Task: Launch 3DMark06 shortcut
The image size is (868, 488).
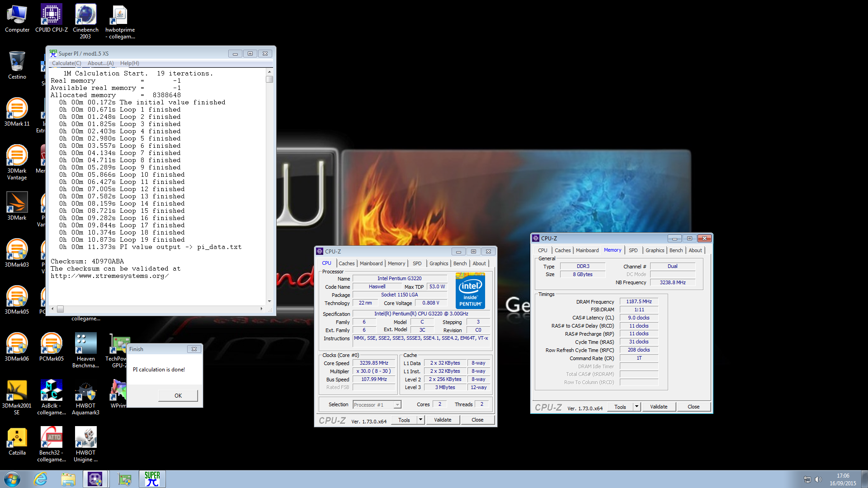Action: 17,347
